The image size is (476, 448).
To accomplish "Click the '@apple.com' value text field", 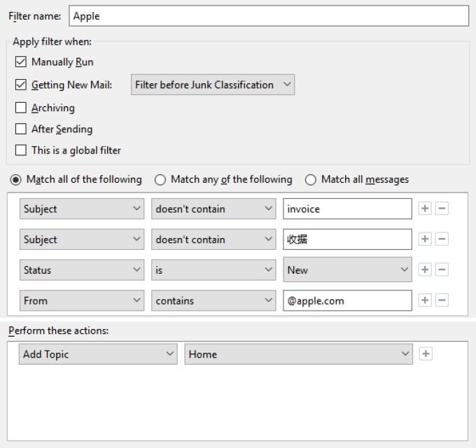I will [348, 300].
